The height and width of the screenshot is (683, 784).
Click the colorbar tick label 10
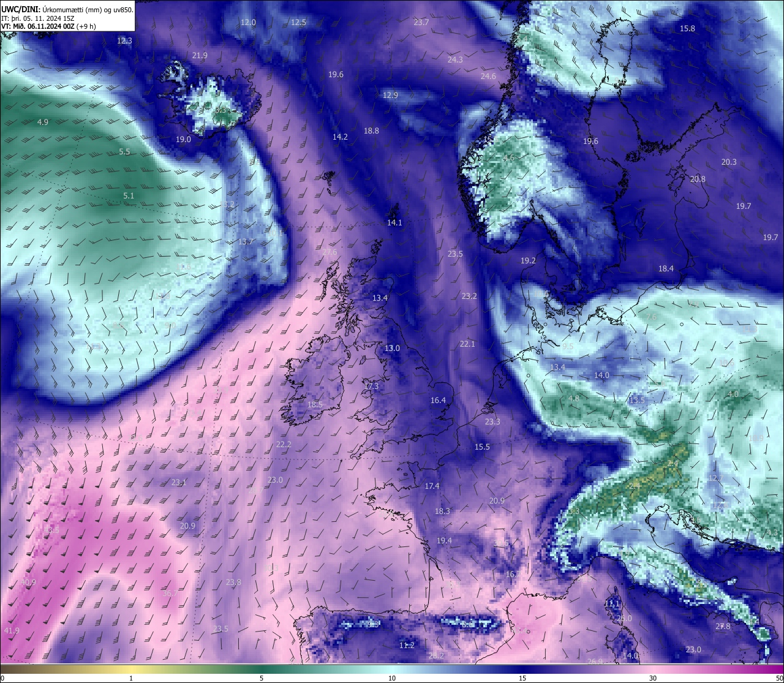tap(392, 678)
